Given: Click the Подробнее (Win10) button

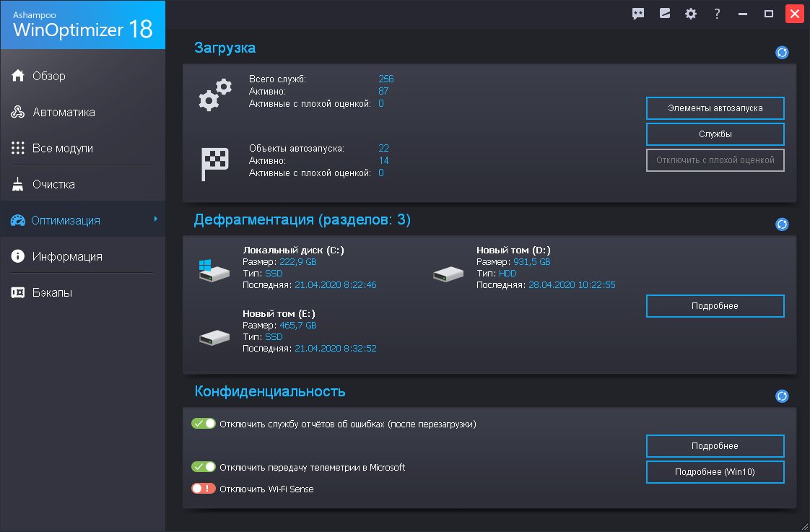Looking at the screenshot, I should [x=715, y=471].
